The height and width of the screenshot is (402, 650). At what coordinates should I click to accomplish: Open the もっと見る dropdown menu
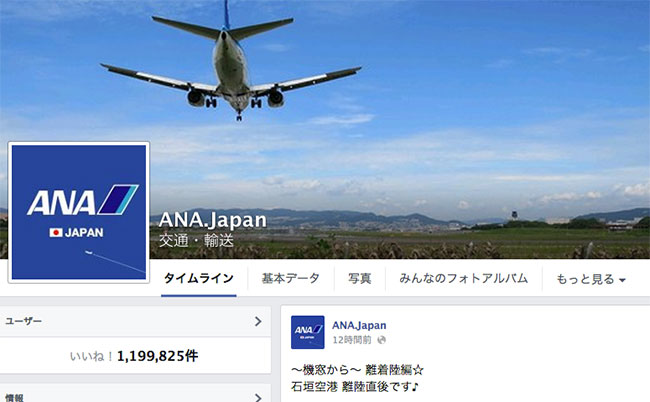pyautogui.click(x=591, y=279)
